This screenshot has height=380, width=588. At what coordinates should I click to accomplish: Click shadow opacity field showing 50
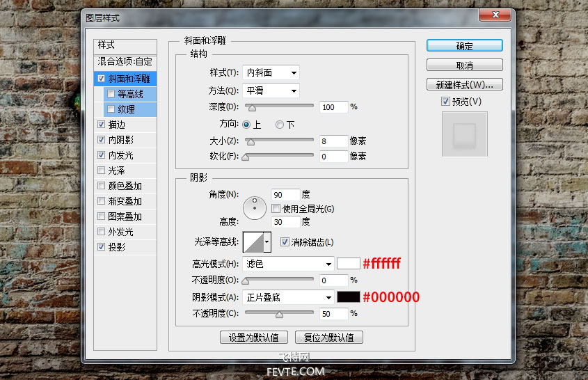[x=334, y=314]
